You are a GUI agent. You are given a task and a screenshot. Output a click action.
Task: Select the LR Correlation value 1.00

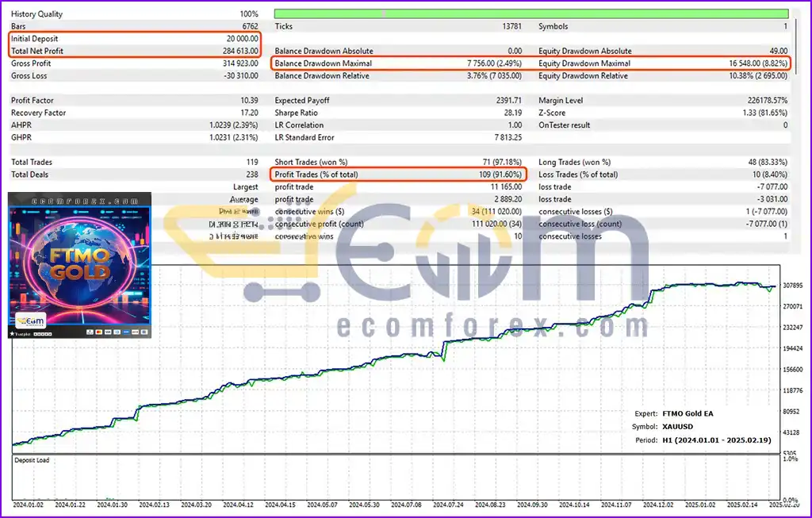point(515,125)
